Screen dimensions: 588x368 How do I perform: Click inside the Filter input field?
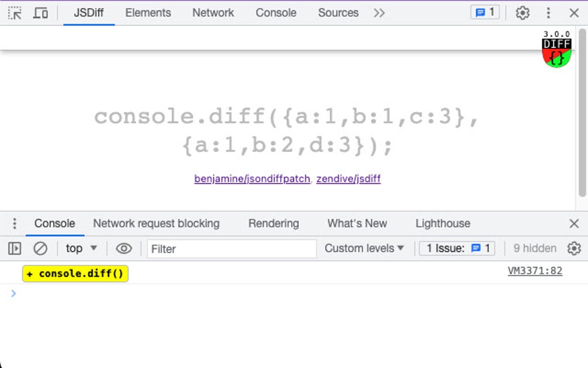coord(231,249)
